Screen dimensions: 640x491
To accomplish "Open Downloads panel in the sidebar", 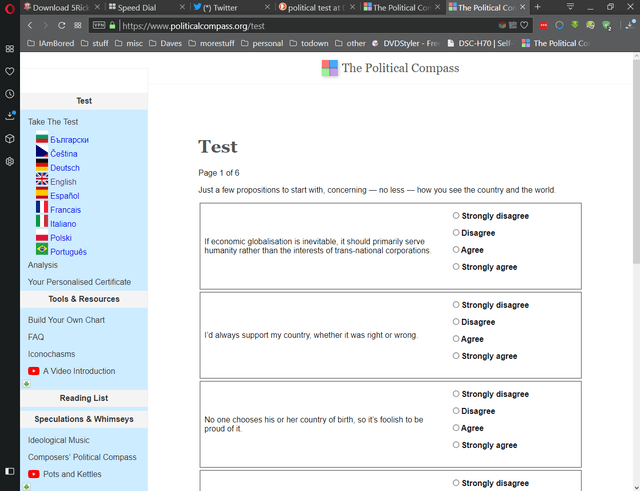I will (x=10, y=116).
